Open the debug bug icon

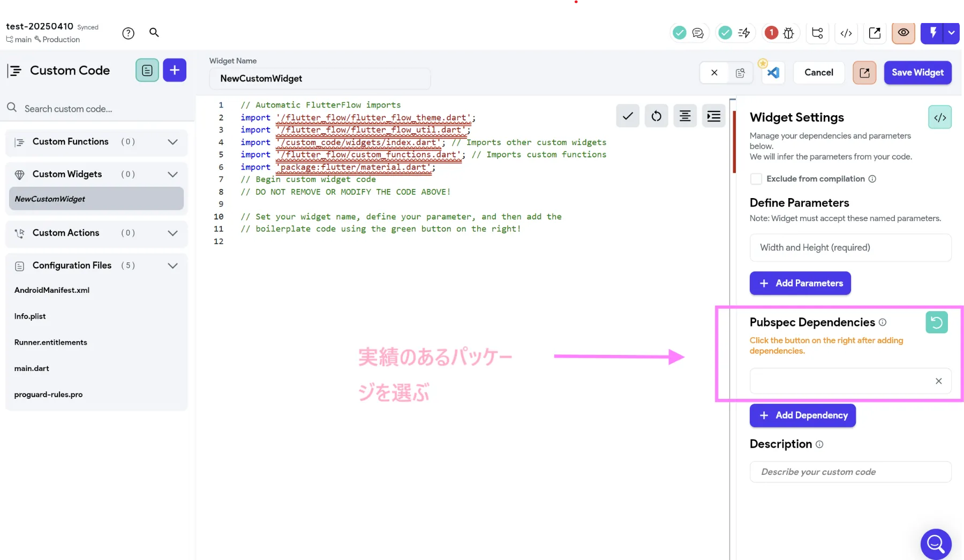coord(788,33)
